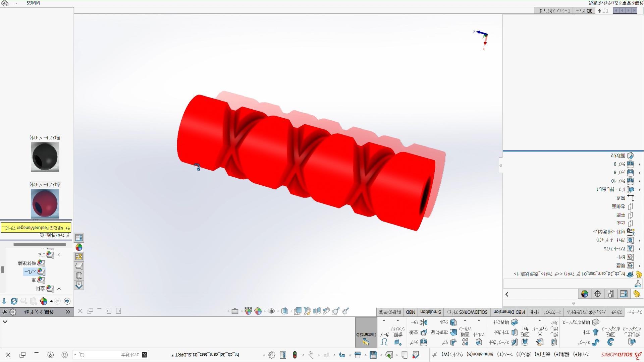This screenshot has width=644, height=362.
Task: Open the Appearances tab in the task pane
Action: [x=79, y=247]
